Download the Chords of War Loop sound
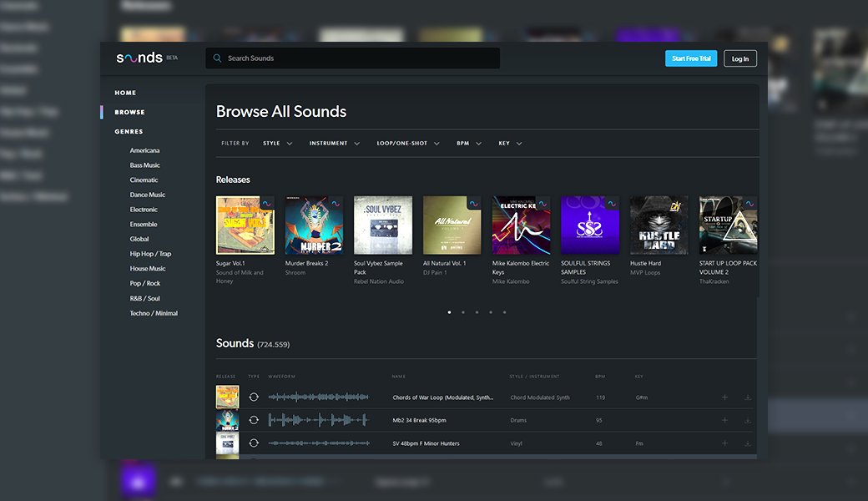Screen dimensions: 868x501 click(x=748, y=397)
